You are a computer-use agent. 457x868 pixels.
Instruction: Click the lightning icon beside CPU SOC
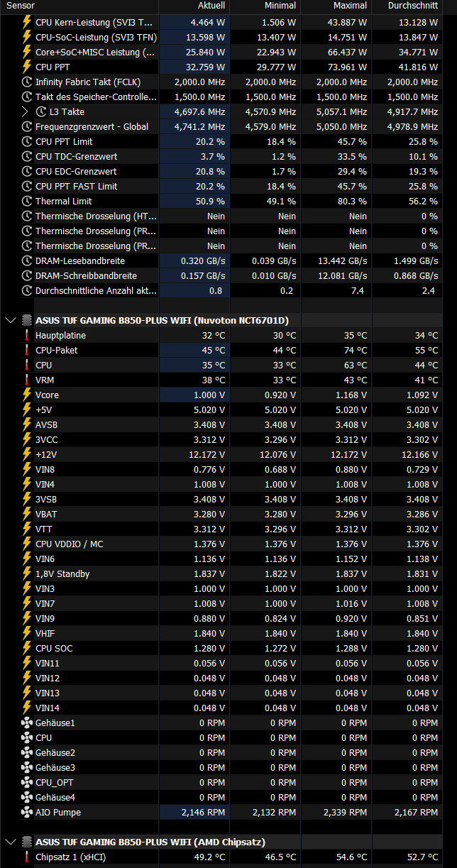(x=27, y=648)
